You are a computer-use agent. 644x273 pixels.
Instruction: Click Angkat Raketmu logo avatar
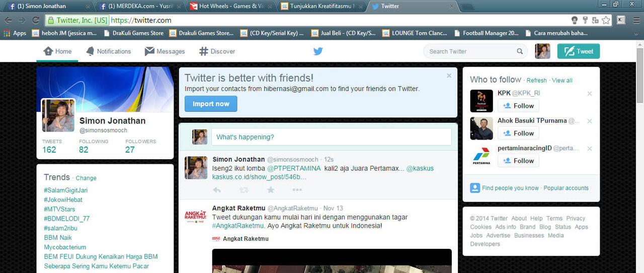pos(196,217)
